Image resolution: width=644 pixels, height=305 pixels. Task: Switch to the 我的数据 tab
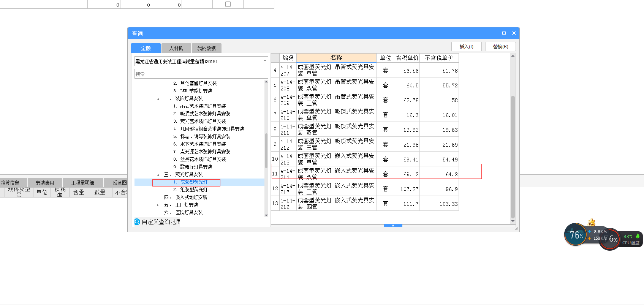pyautogui.click(x=206, y=48)
